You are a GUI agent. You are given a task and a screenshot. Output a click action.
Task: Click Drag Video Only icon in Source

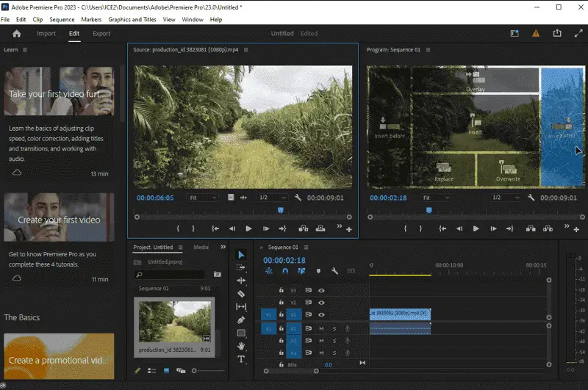pyautogui.click(x=231, y=198)
